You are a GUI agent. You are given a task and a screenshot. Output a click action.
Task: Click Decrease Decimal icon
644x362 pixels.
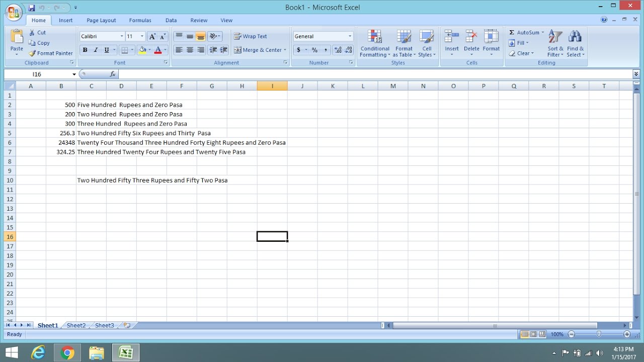(x=349, y=50)
